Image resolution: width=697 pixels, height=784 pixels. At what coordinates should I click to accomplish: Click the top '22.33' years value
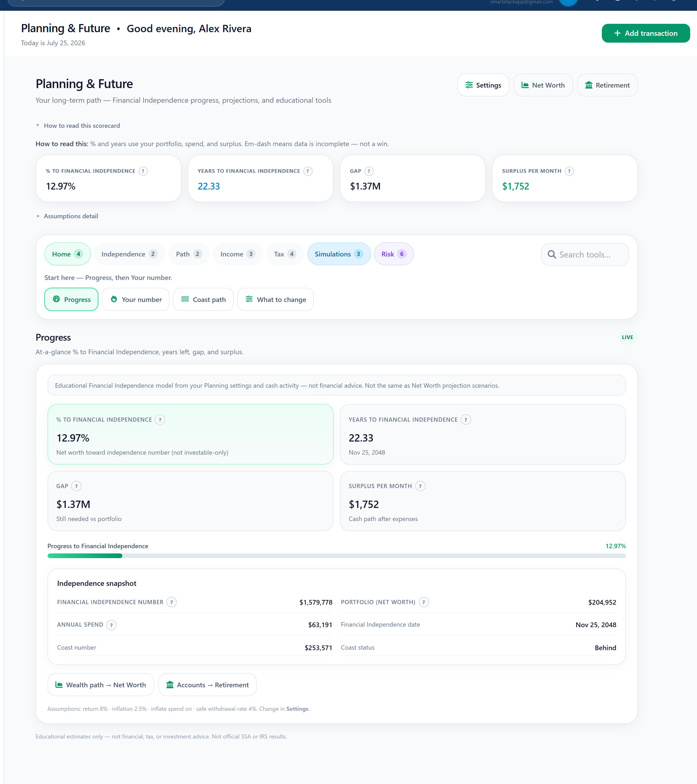coord(209,186)
